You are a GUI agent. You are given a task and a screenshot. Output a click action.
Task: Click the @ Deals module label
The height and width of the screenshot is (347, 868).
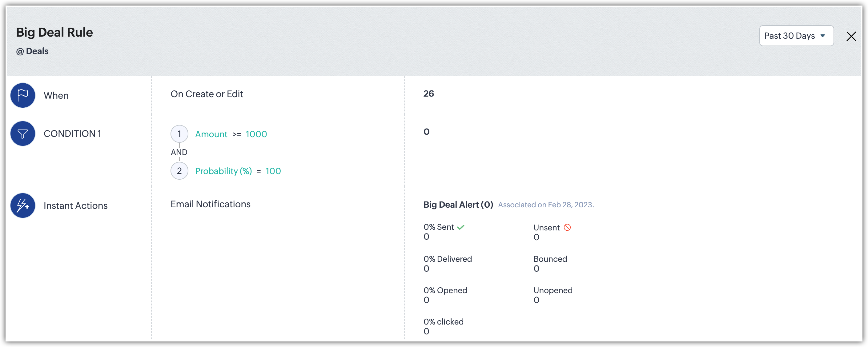32,51
